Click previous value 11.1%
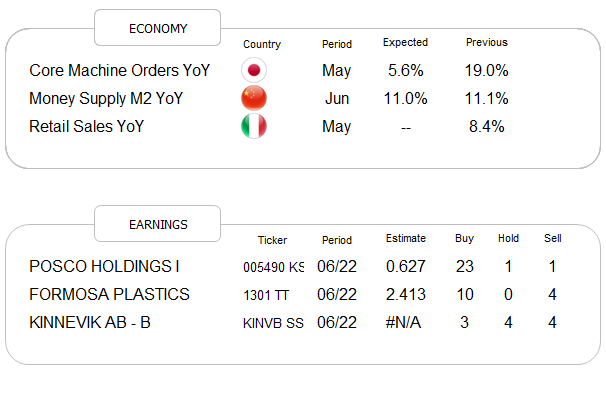The width and height of the screenshot is (606, 393). tap(486, 99)
